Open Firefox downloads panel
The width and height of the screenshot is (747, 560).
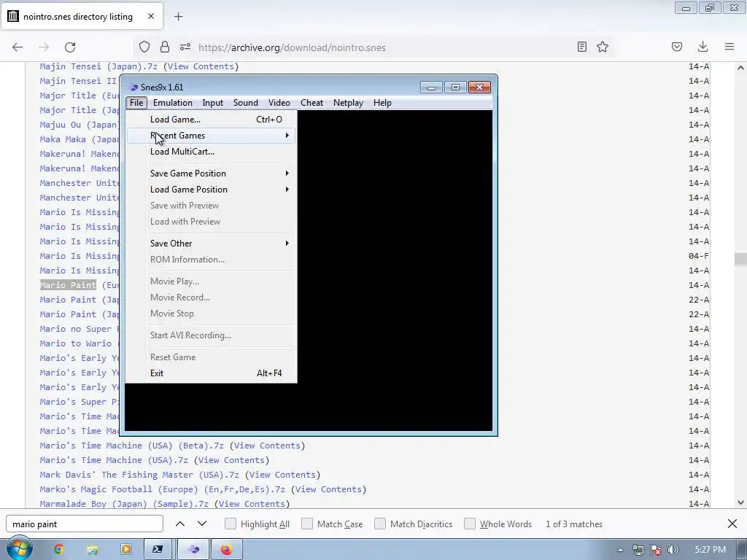(703, 47)
